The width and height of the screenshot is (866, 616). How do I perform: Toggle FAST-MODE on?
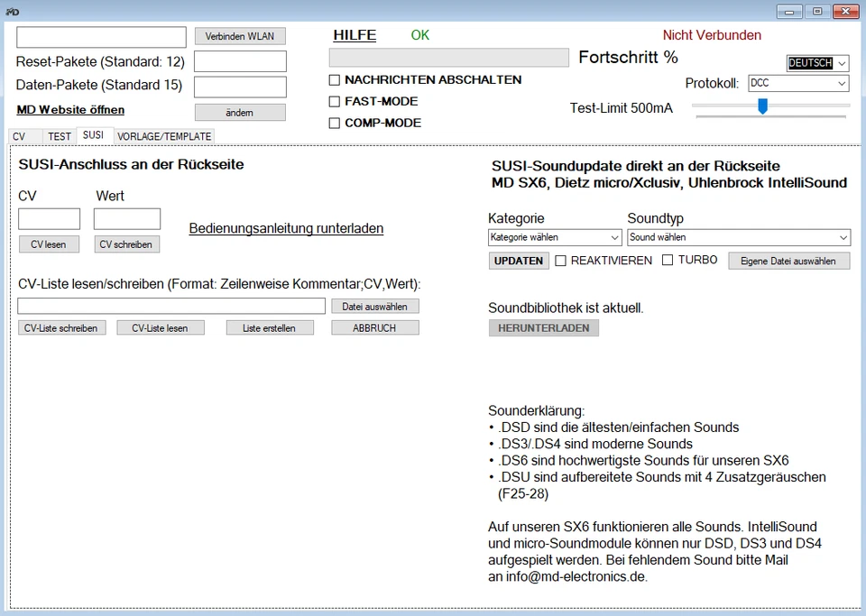point(335,101)
